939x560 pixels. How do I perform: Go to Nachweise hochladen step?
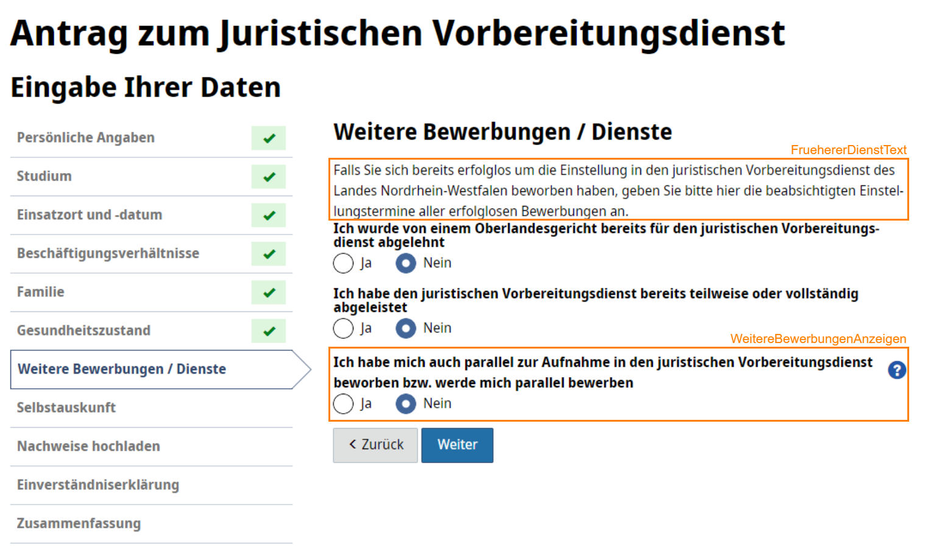[x=151, y=446]
